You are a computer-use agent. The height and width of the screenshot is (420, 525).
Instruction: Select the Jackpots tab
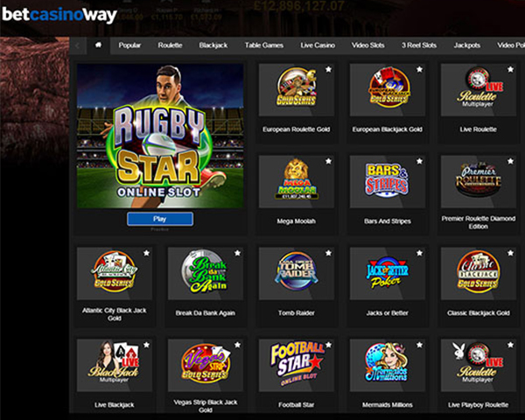pyautogui.click(x=467, y=45)
